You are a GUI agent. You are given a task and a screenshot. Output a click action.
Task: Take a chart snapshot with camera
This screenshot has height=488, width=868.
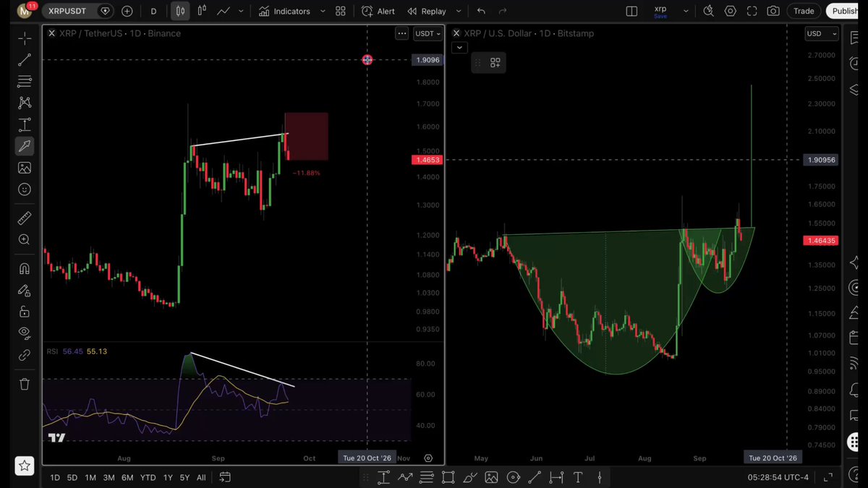[x=773, y=11]
